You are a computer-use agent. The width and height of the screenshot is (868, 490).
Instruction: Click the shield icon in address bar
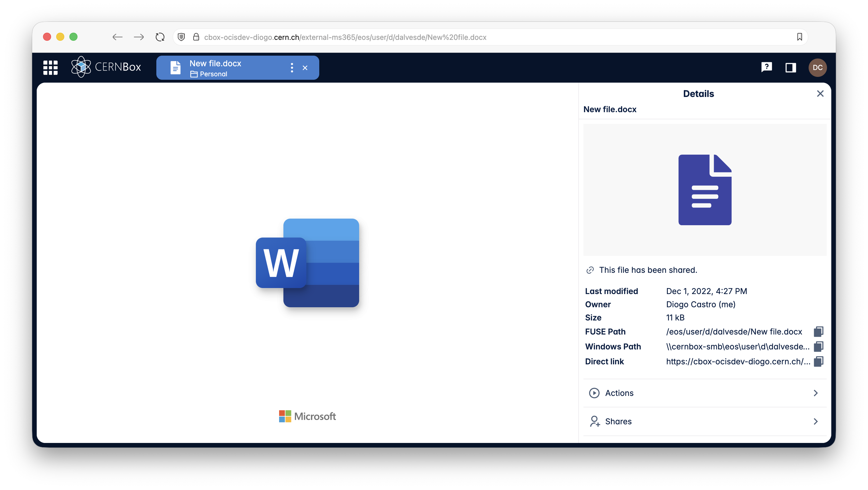click(181, 37)
